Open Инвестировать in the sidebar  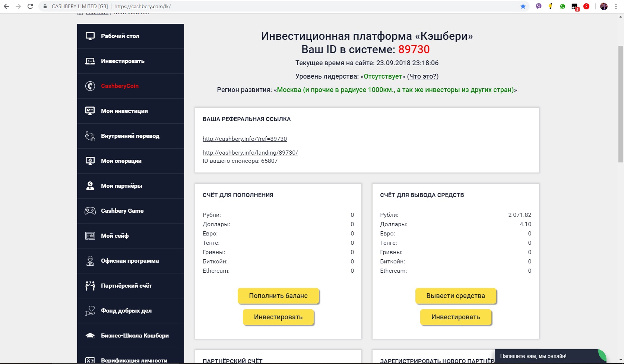[130, 61]
